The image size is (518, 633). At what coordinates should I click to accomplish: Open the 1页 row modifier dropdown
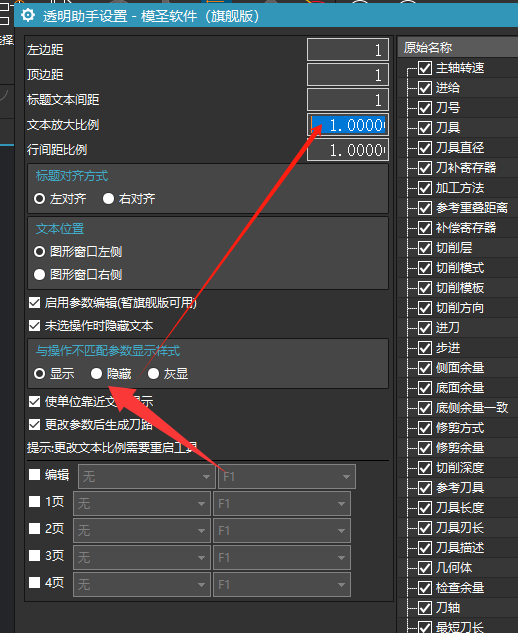click(142, 503)
